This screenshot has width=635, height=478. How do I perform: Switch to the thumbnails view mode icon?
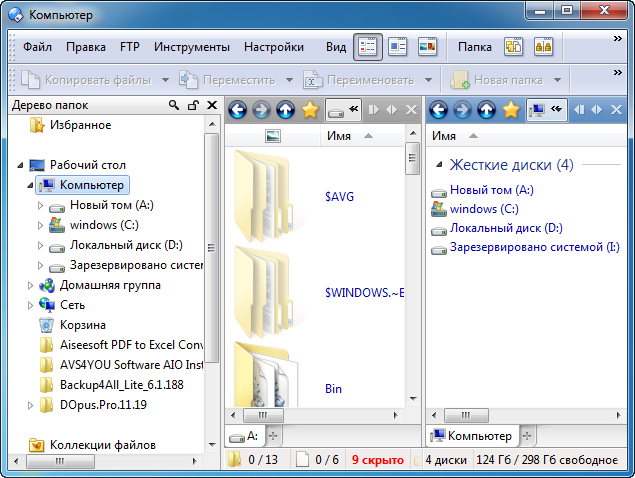pyautogui.click(x=428, y=46)
